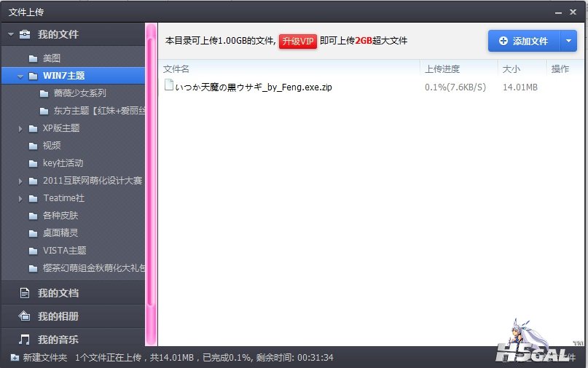Select the 蔷薇少女系列 folder label
The height and width of the screenshot is (368, 588).
[x=80, y=93]
